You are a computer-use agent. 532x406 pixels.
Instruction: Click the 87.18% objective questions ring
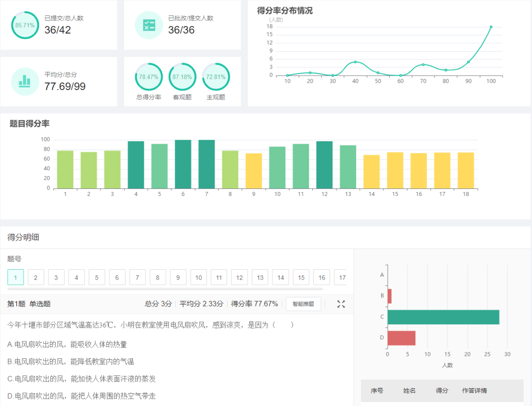[182, 77]
